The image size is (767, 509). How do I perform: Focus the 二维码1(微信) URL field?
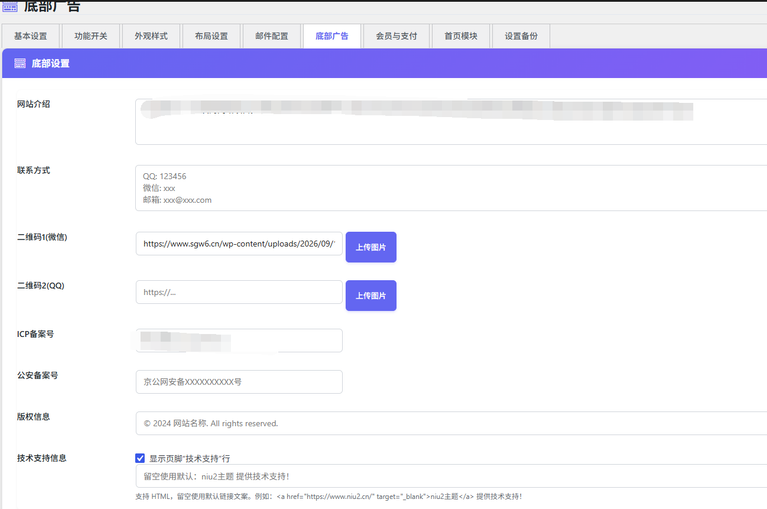point(239,243)
